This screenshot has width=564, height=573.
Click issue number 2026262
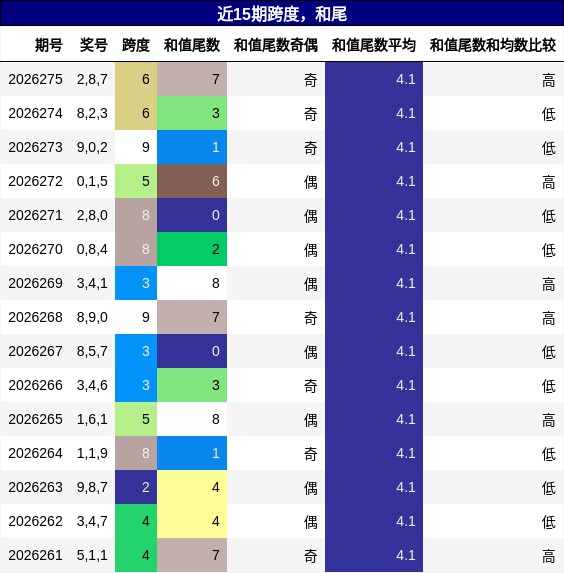click(35, 521)
